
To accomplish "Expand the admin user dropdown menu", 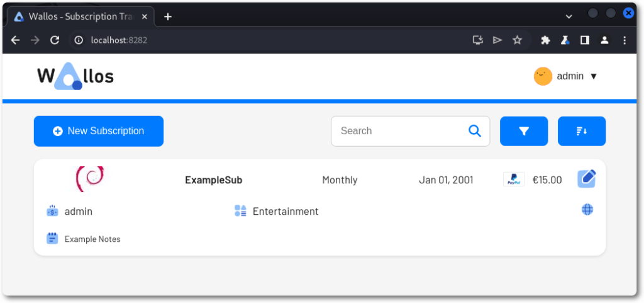I will (593, 76).
